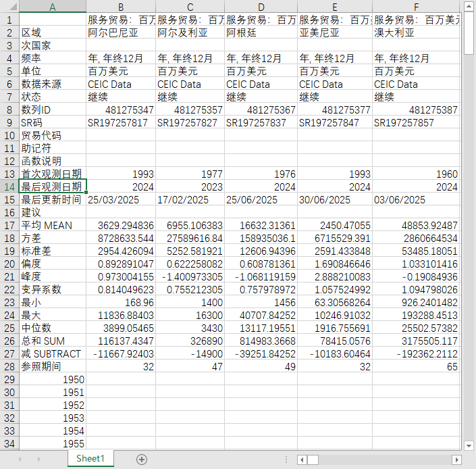This screenshot has height=469, width=476.
Task: Click the vertical scrollbar thumb
Action: (x=469, y=33)
